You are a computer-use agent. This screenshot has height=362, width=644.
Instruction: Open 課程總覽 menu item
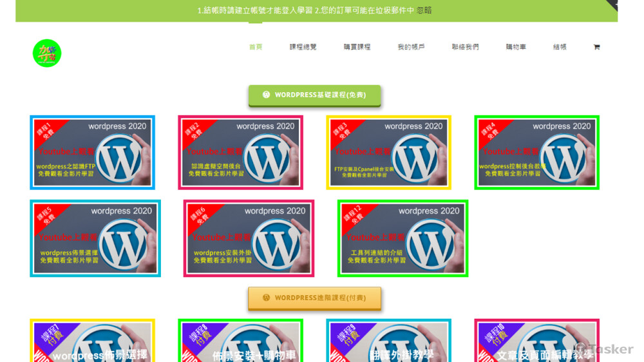pos(303,47)
